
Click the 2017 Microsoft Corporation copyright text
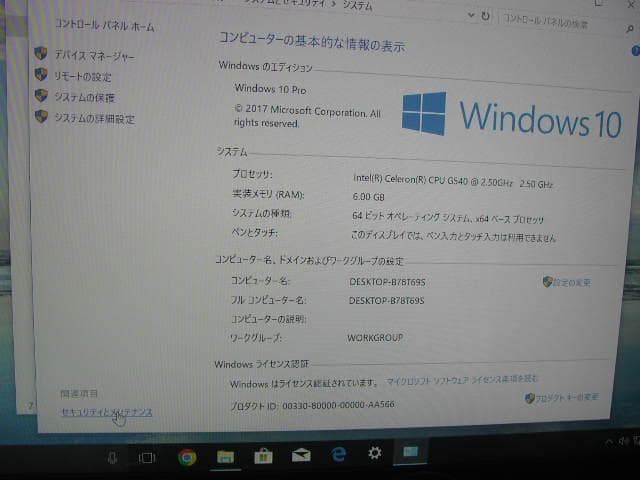pos(307,116)
